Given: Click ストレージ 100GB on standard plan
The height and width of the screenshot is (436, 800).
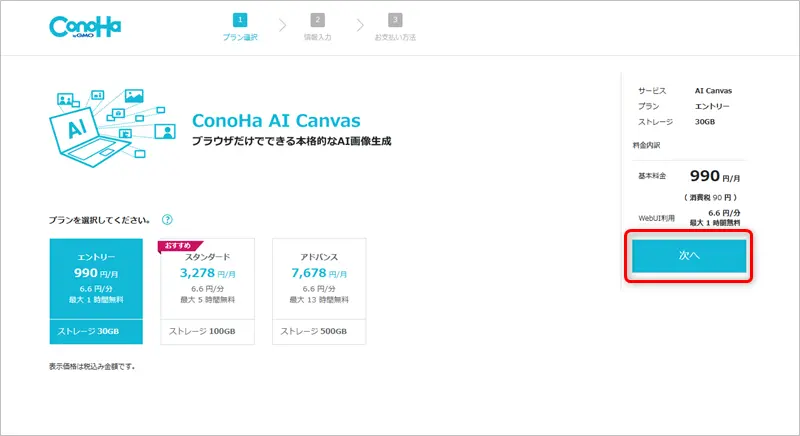Looking at the screenshot, I should (x=202, y=331).
